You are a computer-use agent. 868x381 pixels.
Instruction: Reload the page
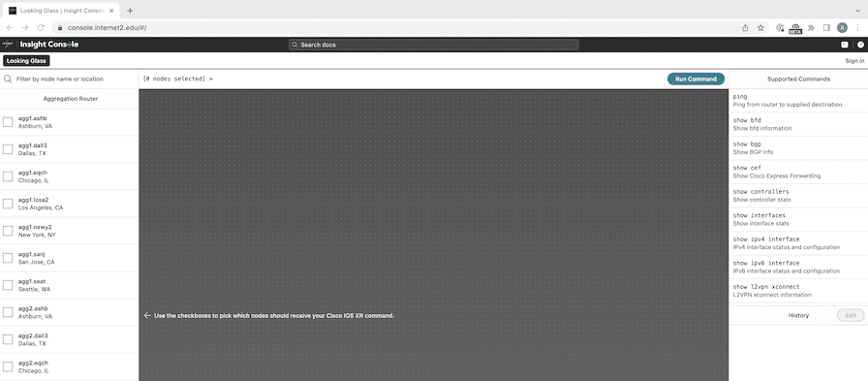(x=41, y=28)
